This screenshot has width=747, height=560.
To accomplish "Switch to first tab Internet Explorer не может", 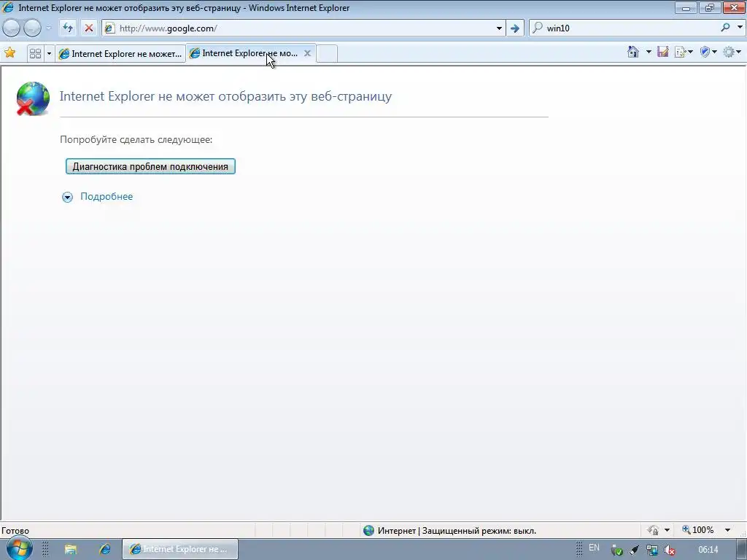I will (120, 54).
